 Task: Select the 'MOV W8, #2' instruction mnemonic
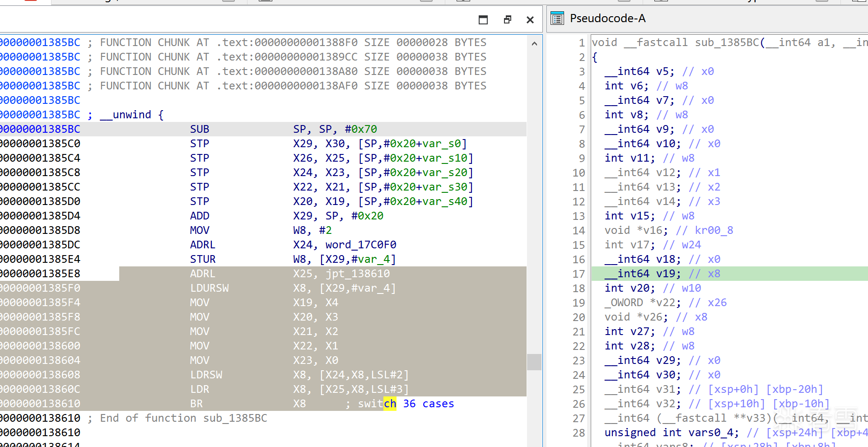tap(200, 230)
